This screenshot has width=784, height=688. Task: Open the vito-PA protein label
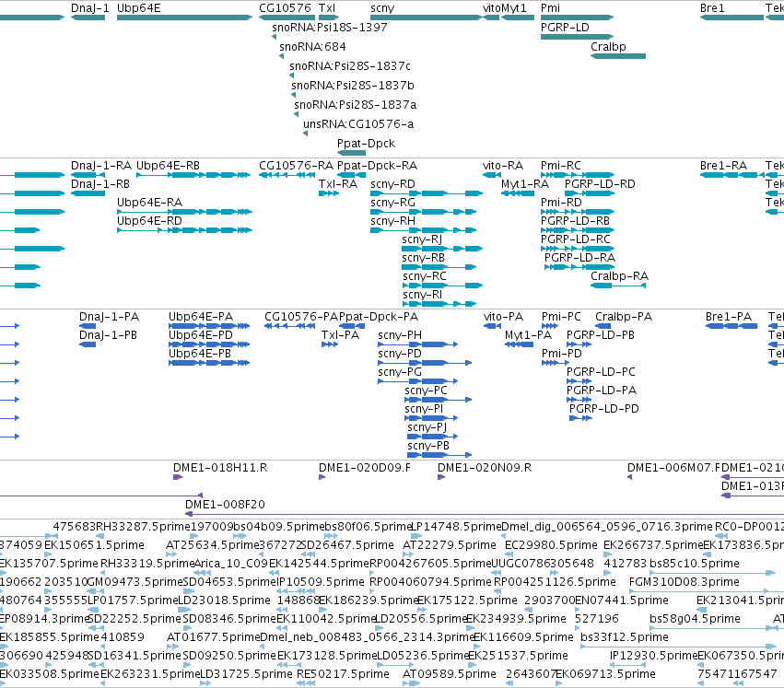coord(503,317)
